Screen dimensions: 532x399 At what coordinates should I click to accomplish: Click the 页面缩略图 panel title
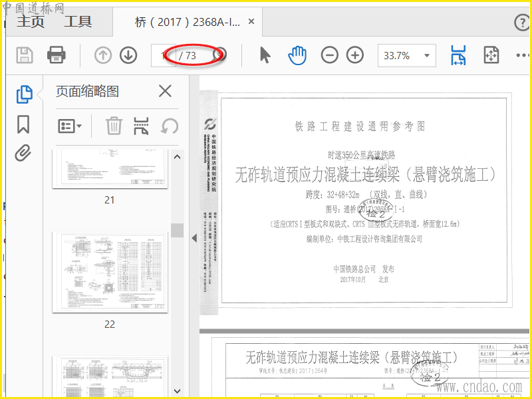click(x=88, y=91)
